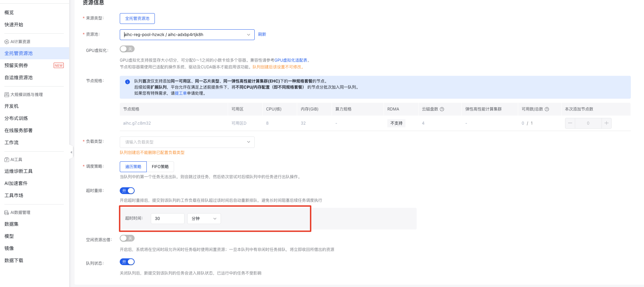The width and height of the screenshot is (644, 287).
Task: Click the node count input field showing 0
Action: pyautogui.click(x=588, y=123)
